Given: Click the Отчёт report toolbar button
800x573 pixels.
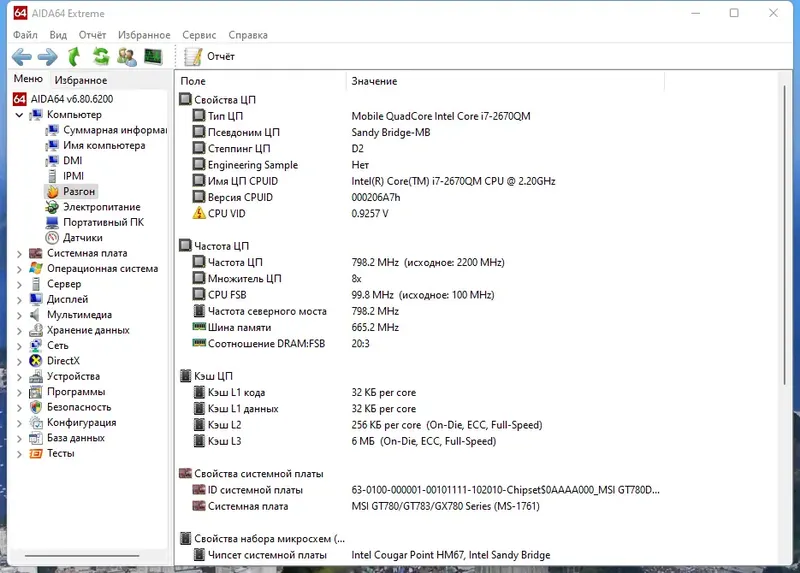Looking at the screenshot, I should (209, 57).
